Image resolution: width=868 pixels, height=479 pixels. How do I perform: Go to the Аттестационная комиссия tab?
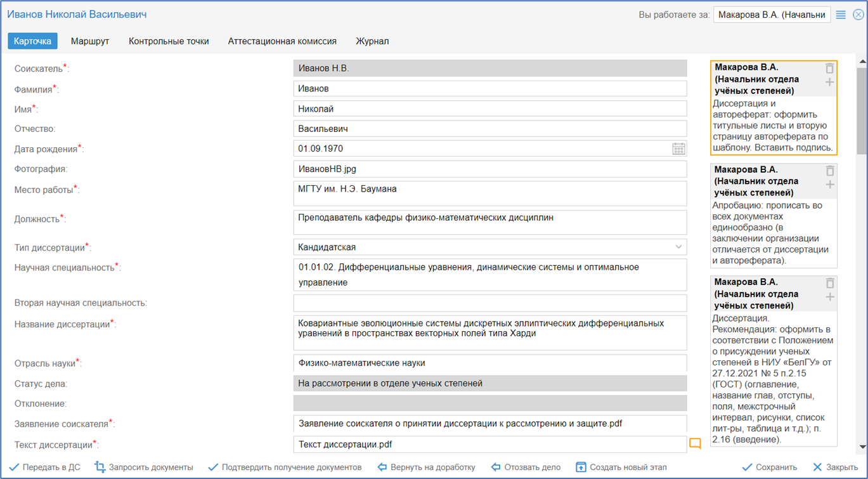282,41
